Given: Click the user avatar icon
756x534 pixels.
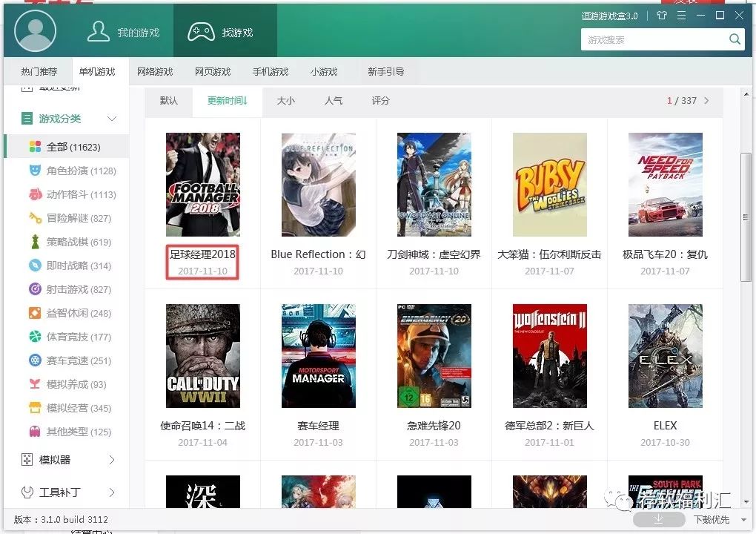Looking at the screenshot, I should click(x=35, y=30).
